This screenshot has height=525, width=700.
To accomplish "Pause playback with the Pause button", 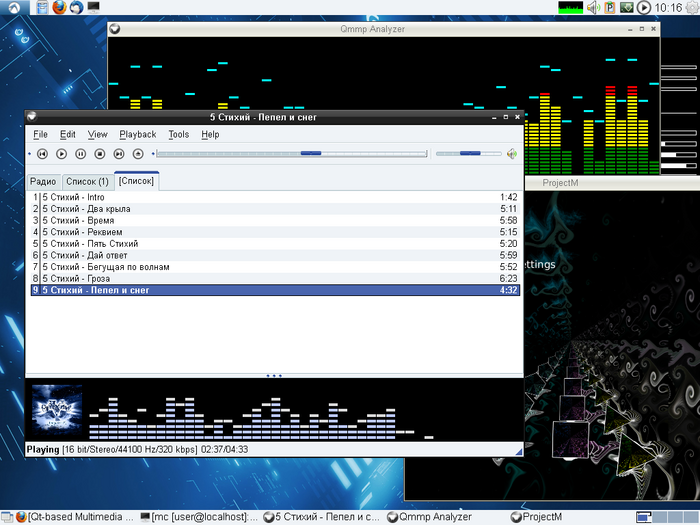I will (x=80, y=154).
